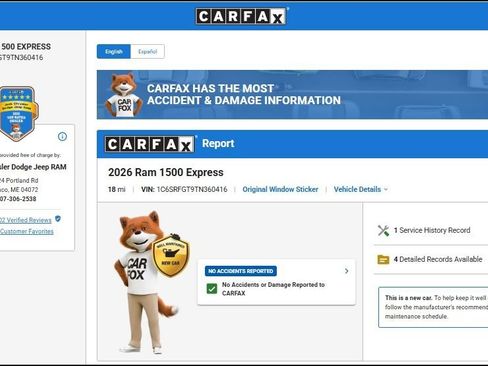Click the Car Fox accident information banner

coord(292,95)
